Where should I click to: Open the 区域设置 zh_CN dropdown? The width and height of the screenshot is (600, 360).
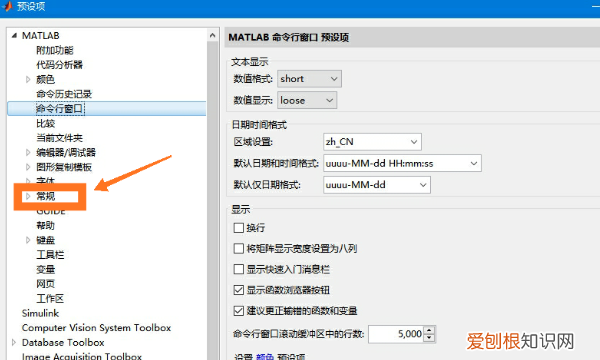[372, 142]
